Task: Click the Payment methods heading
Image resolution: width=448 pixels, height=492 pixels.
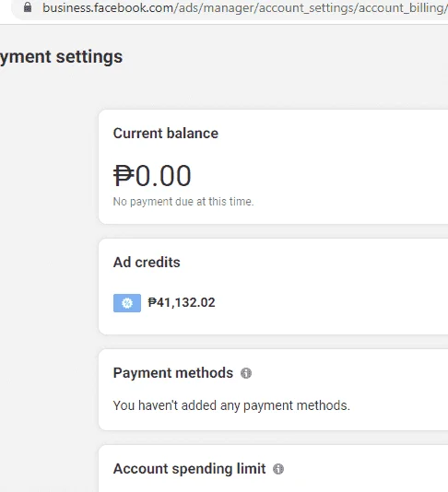Action: [x=173, y=373]
